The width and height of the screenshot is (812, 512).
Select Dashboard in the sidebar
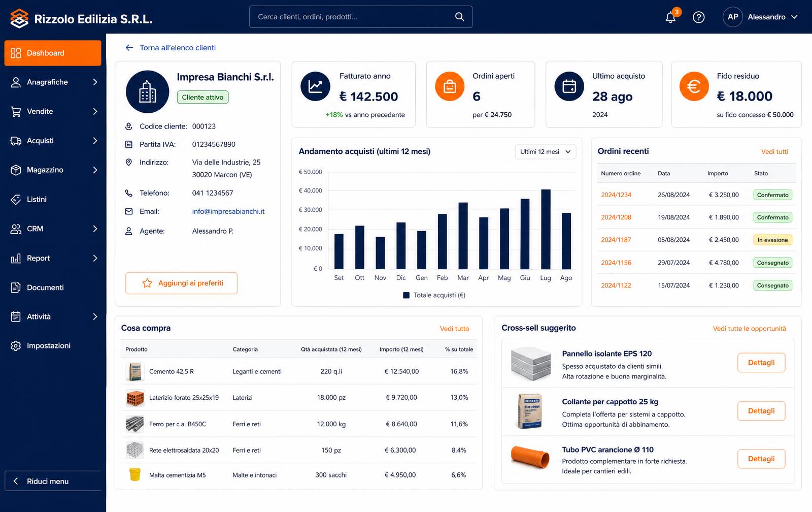(53, 53)
